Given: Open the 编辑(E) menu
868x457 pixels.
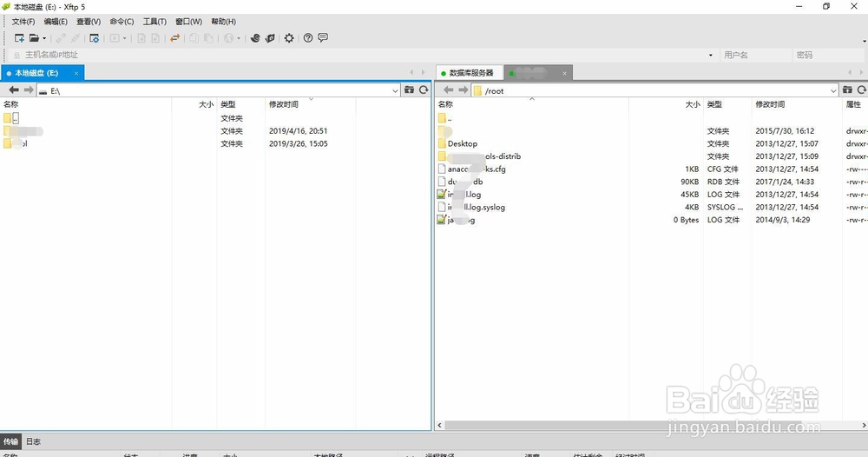Looking at the screenshot, I should pyautogui.click(x=56, y=22).
